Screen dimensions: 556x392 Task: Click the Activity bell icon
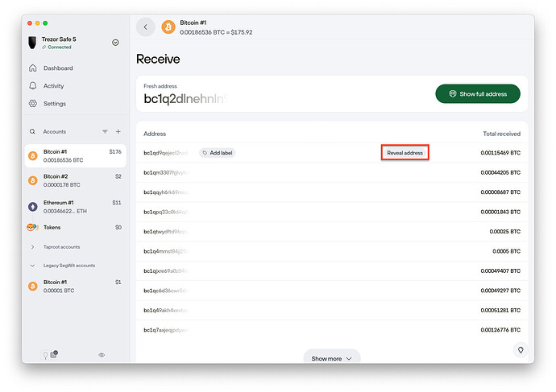point(32,85)
